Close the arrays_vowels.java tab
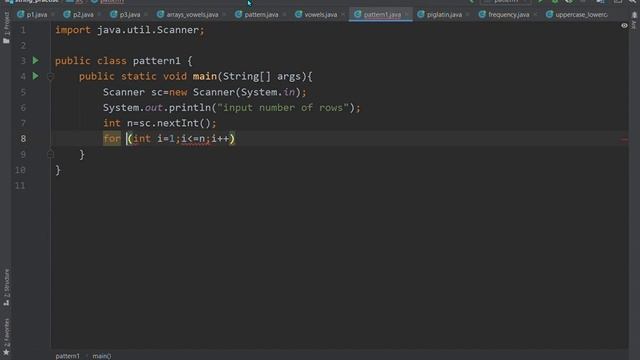Image resolution: width=640 pixels, height=360 pixels. click(224, 15)
